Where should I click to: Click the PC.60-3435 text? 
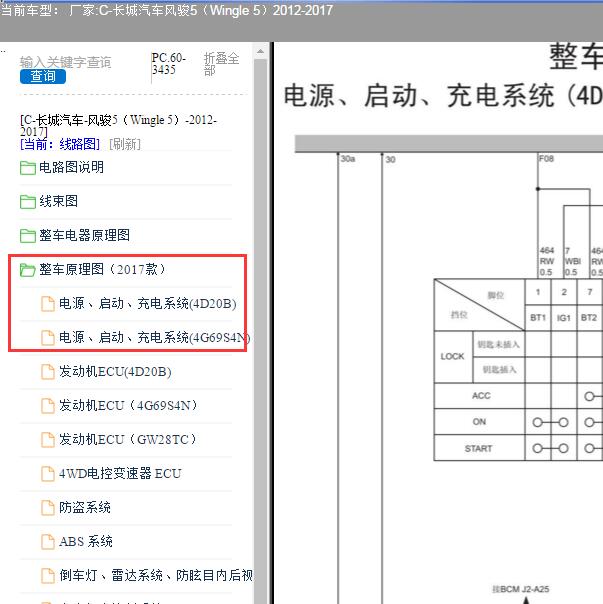(x=169, y=64)
